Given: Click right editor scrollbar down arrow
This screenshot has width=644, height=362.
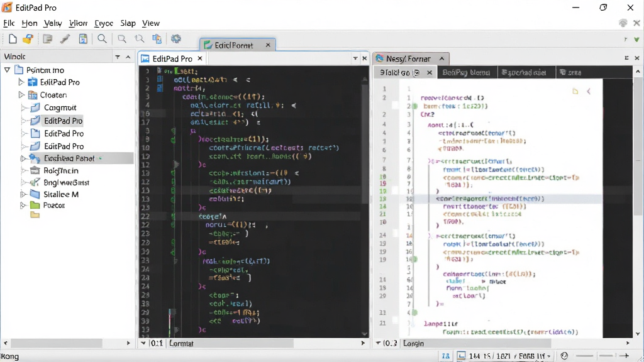Looking at the screenshot, I should 638,334.
